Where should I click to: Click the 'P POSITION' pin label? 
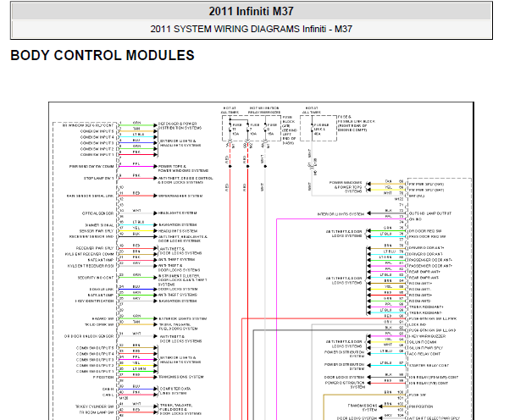pos(103,378)
